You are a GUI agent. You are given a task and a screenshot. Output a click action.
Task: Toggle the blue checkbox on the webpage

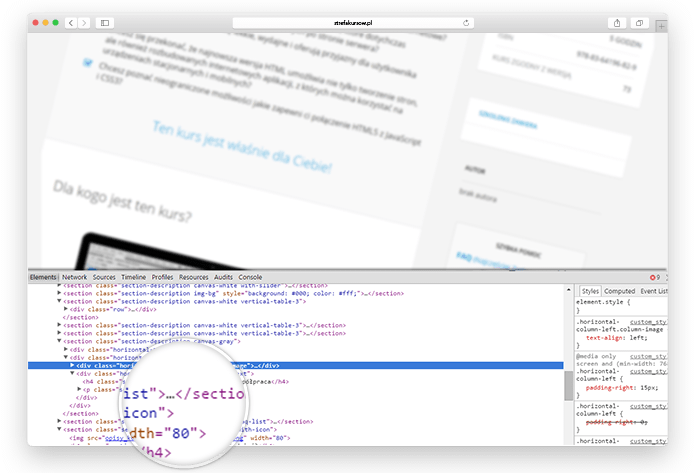pyautogui.click(x=88, y=61)
